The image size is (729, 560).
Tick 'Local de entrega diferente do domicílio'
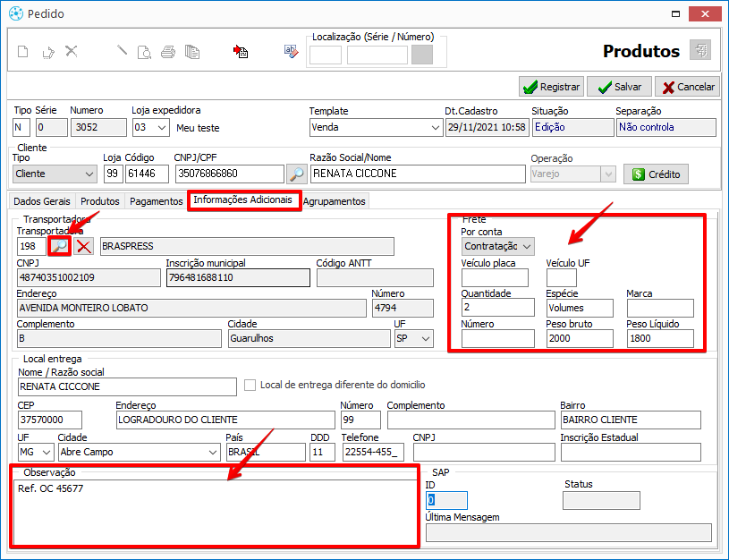250,386
